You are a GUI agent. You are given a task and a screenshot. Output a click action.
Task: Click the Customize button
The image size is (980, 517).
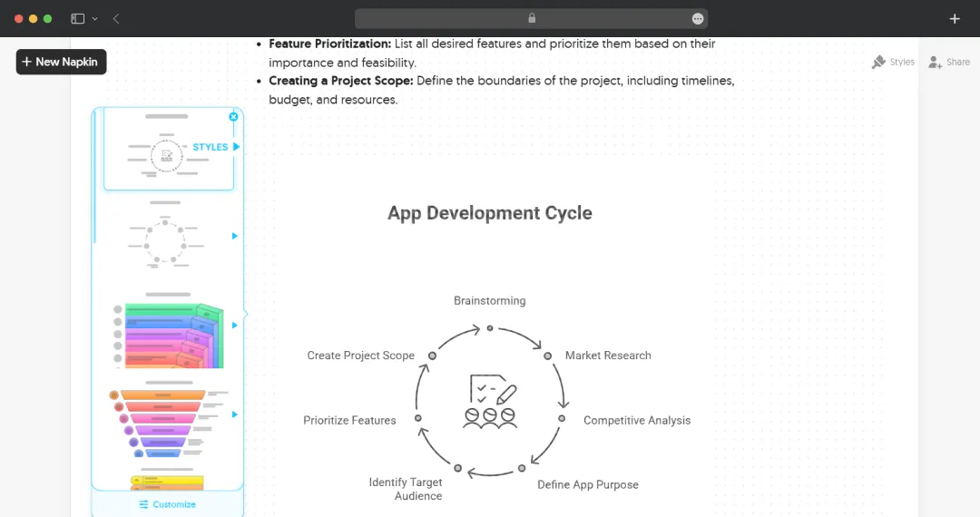pos(168,504)
